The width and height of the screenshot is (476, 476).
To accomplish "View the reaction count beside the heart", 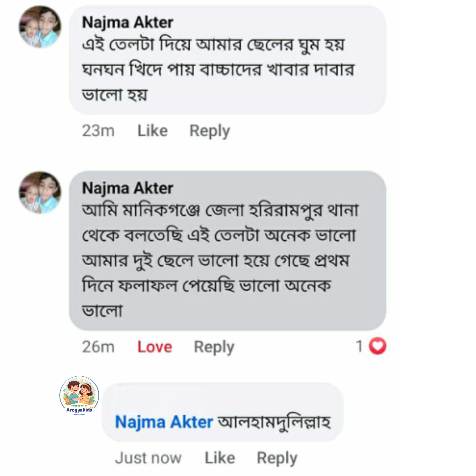I will pyautogui.click(x=359, y=346).
